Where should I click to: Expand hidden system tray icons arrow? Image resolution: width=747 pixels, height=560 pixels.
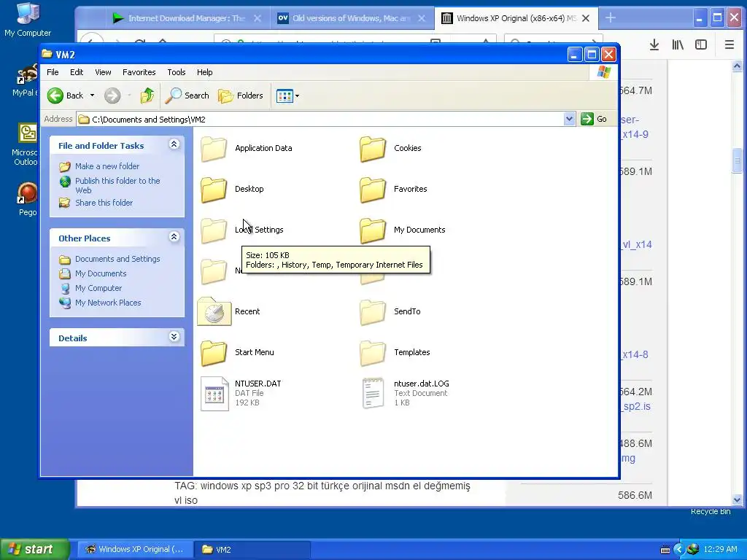(679, 550)
